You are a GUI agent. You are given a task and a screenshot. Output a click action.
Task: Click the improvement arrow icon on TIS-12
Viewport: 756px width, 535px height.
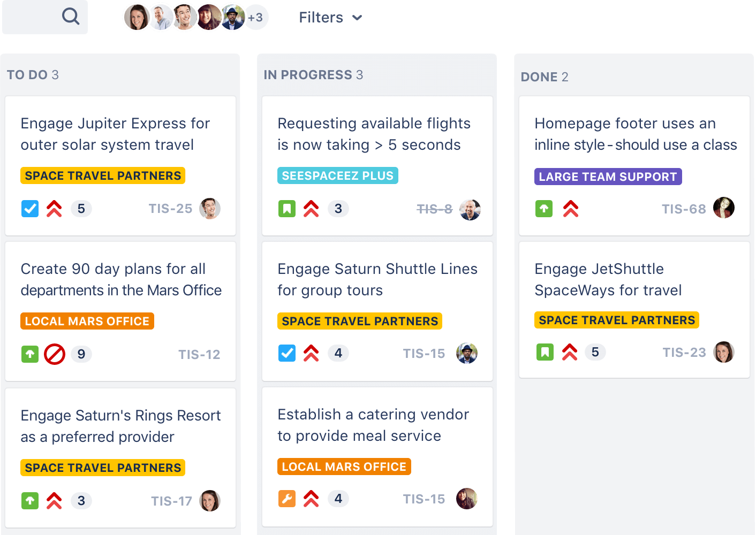[x=30, y=354]
